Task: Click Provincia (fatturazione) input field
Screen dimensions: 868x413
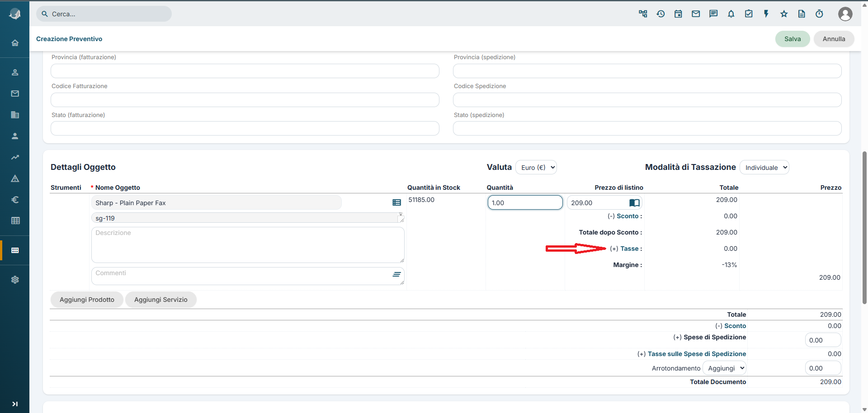Action: coord(245,71)
